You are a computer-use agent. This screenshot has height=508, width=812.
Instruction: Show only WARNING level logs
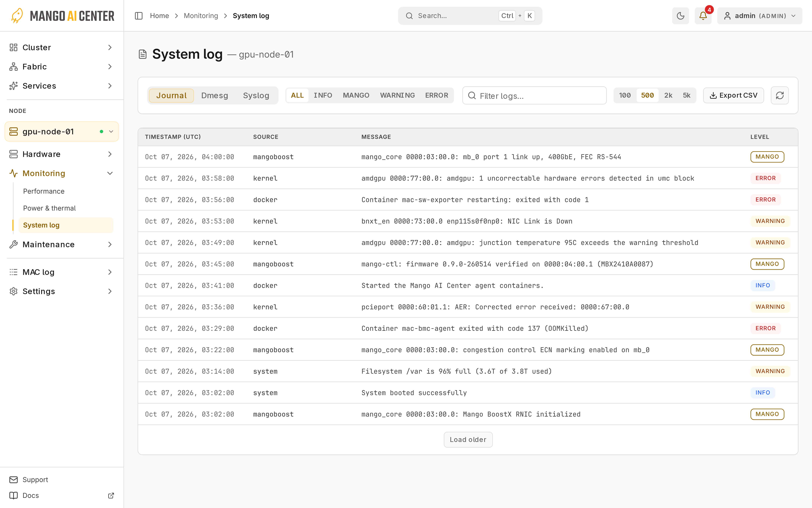(397, 95)
